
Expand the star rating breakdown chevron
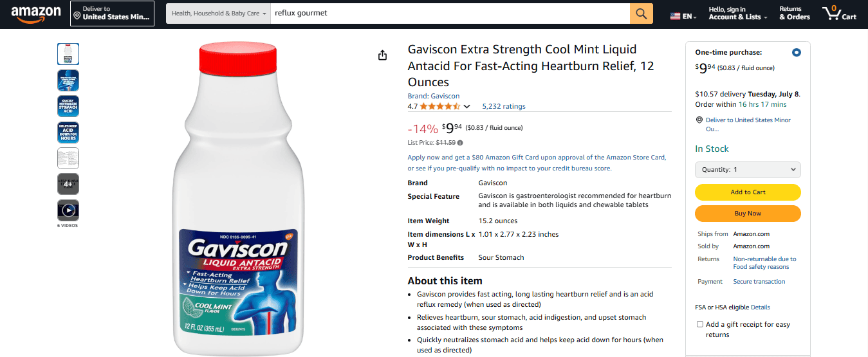pyautogui.click(x=467, y=107)
